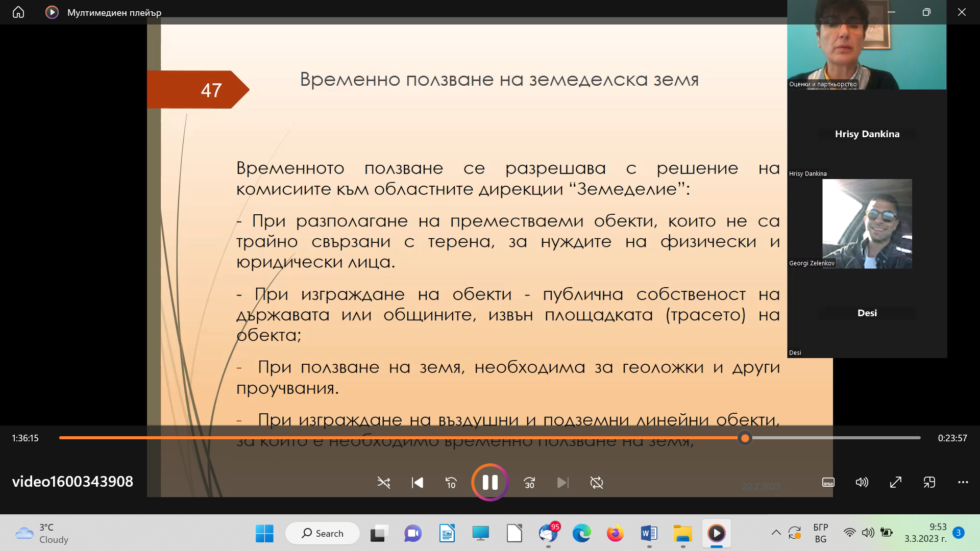
Task: Open subtitles and captions options
Action: (828, 482)
